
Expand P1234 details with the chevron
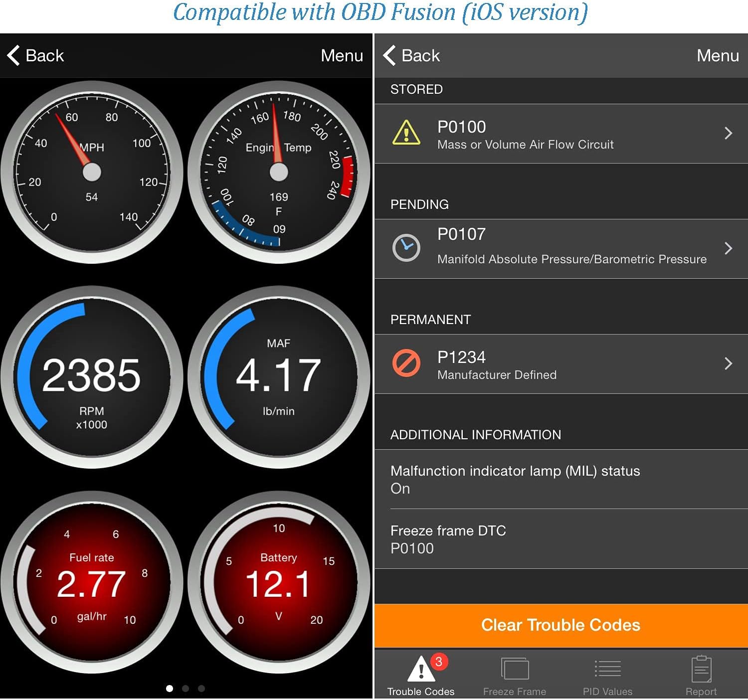(x=728, y=363)
